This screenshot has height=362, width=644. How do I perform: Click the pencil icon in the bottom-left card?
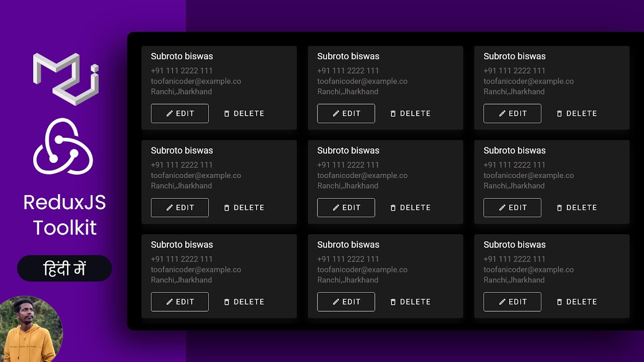pos(170,302)
